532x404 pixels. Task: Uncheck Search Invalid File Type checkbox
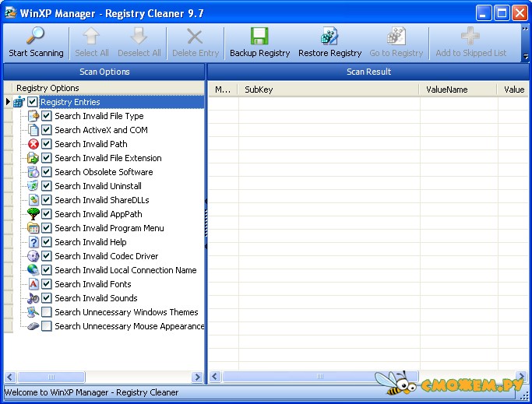47,116
